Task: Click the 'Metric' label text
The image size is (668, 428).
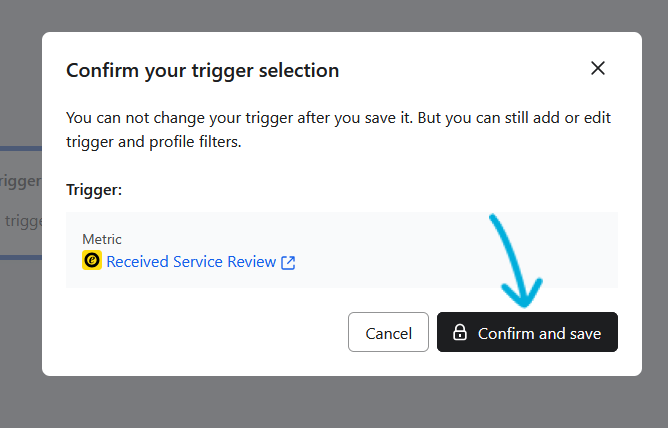Action: (x=102, y=239)
